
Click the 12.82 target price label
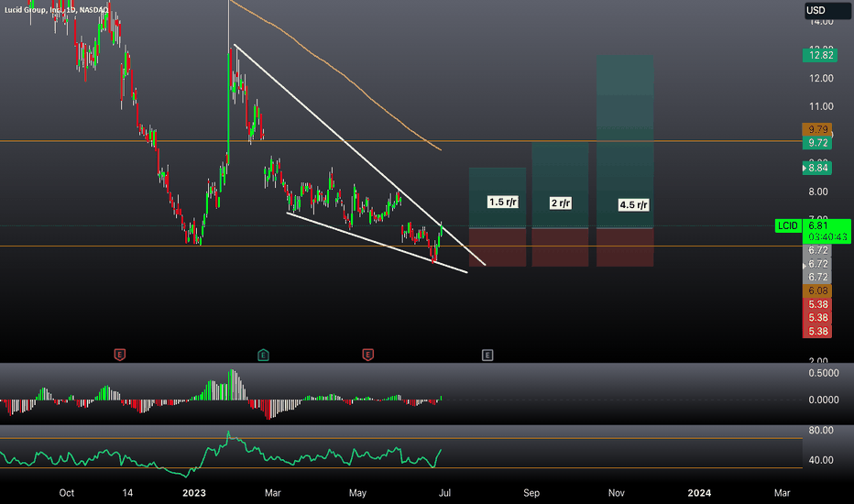[x=820, y=55]
